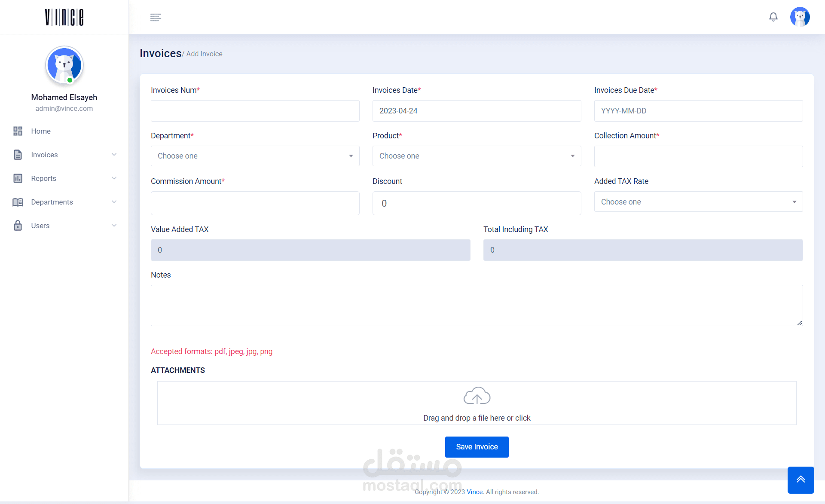Open the Department dropdown
Image resolution: width=825 pixels, height=504 pixels.
(x=255, y=156)
